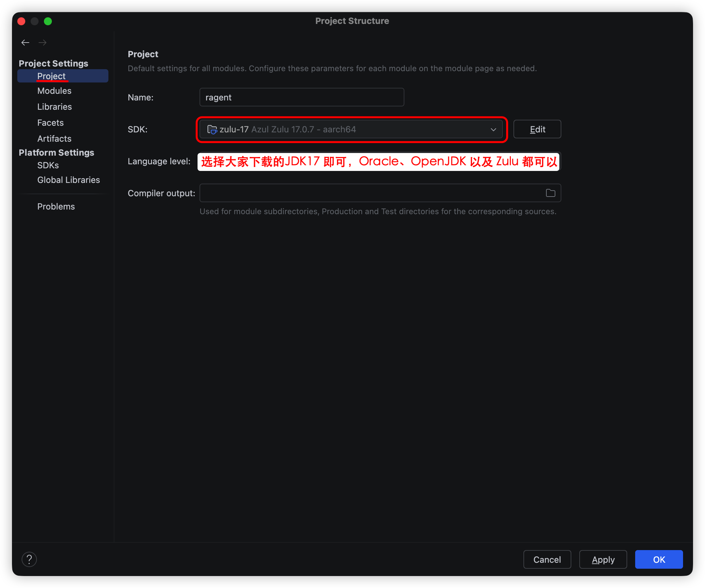Screen dimensions: 705x588
Task: Open the Libraries settings page
Action: click(55, 107)
